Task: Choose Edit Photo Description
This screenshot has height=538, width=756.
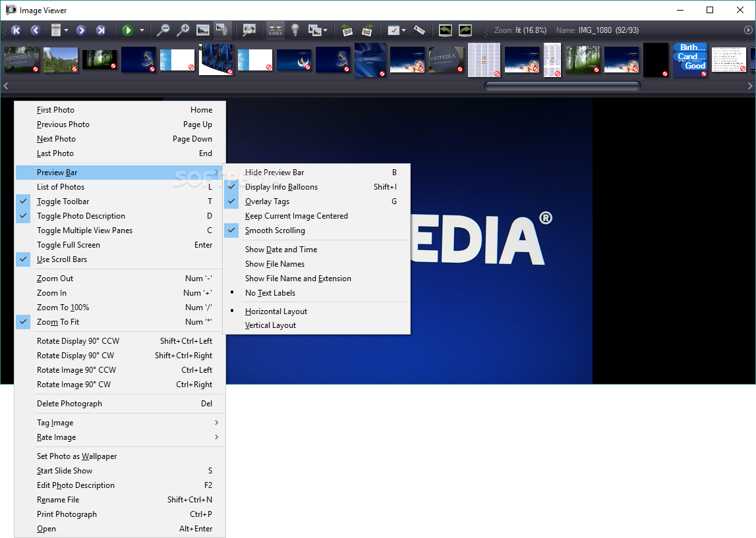Action: point(119,485)
